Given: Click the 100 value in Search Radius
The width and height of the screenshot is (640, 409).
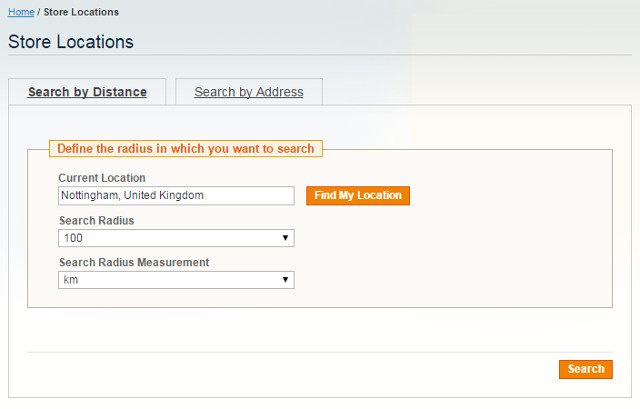Looking at the screenshot, I should click(73, 238).
